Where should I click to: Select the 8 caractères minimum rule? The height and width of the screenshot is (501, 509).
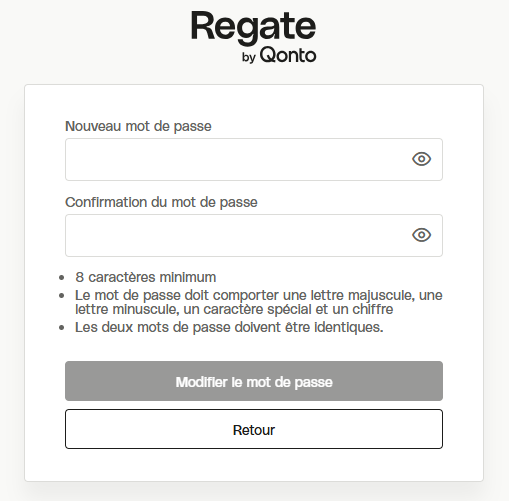[146, 277]
